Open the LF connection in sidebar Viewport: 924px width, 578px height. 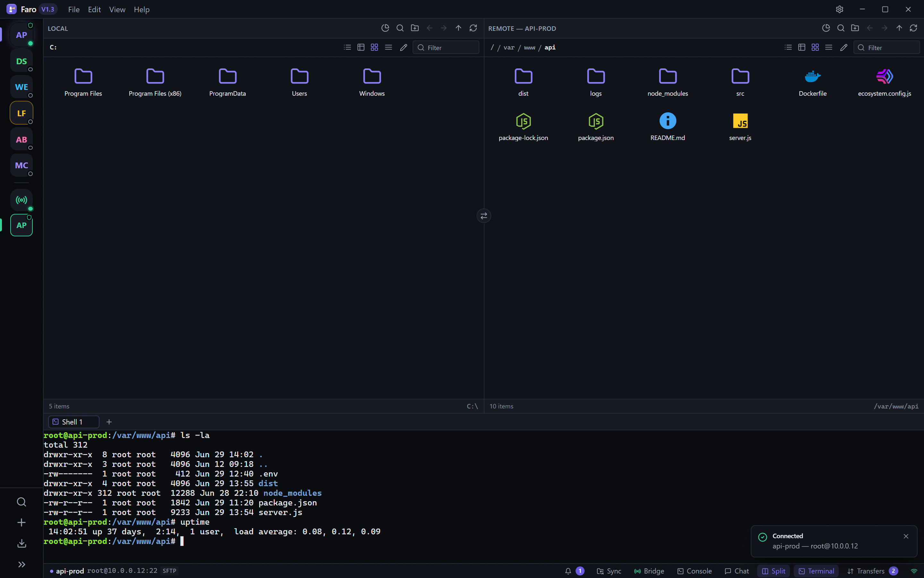[x=21, y=113]
